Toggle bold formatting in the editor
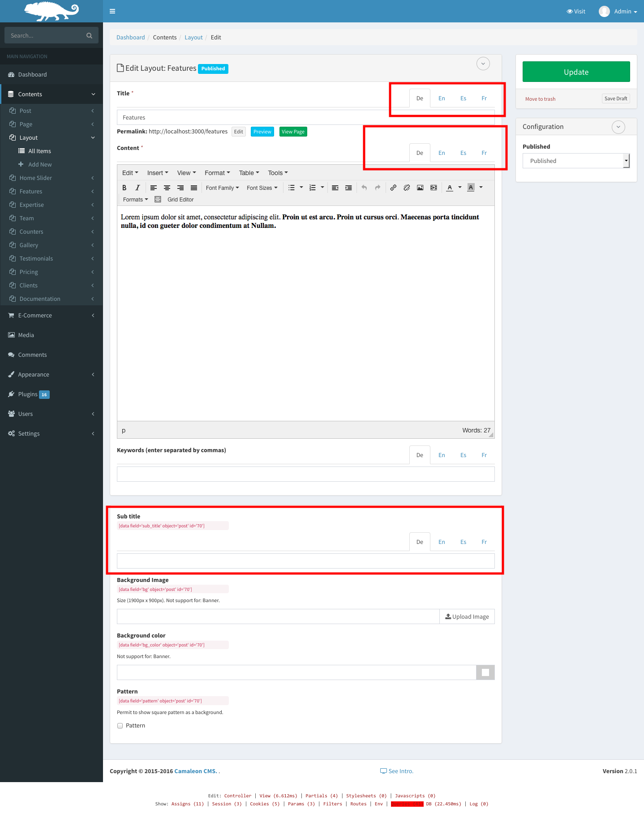Image resolution: width=644 pixels, height=813 pixels. coord(125,188)
